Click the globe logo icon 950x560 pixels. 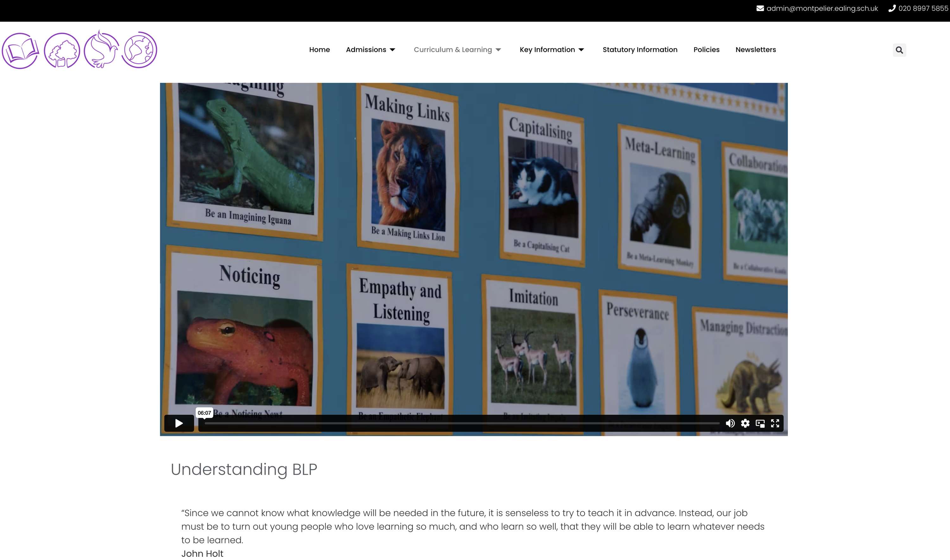tap(139, 50)
